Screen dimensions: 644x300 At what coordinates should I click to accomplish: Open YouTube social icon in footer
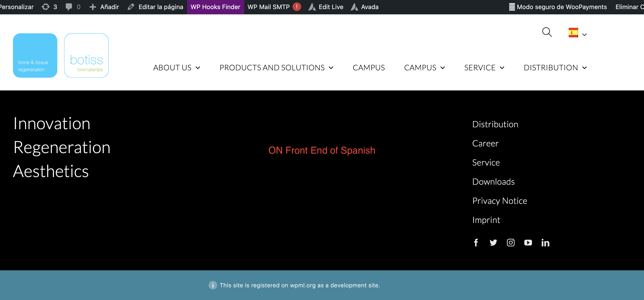pyautogui.click(x=528, y=243)
